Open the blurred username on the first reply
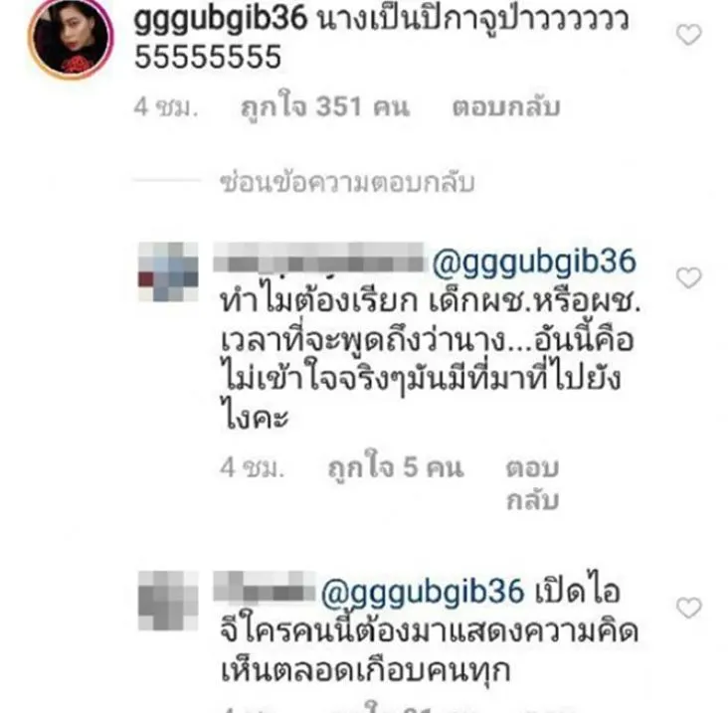Viewport: 728px width, 713px height. pos(319,263)
